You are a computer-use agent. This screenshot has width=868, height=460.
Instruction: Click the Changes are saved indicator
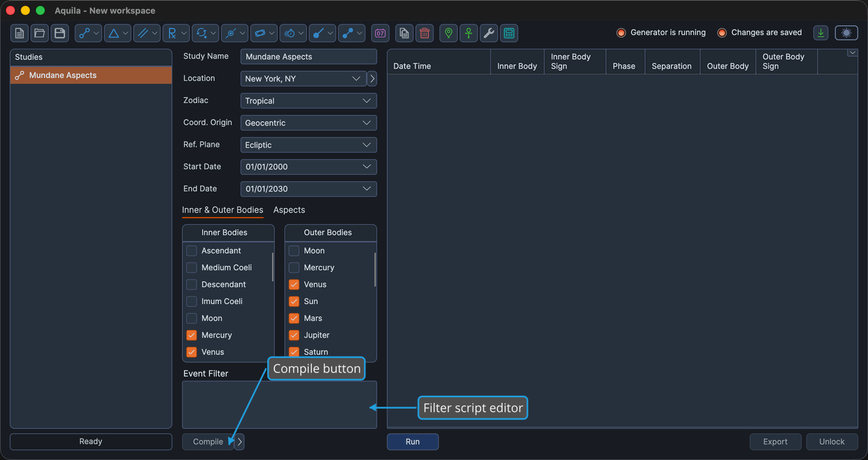click(x=760, y=32)
